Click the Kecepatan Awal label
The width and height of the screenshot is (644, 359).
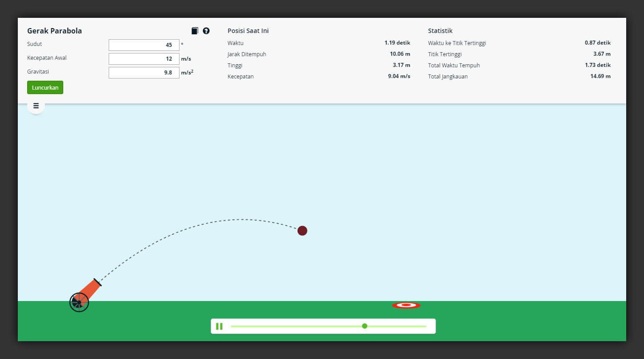pos(47,58)
